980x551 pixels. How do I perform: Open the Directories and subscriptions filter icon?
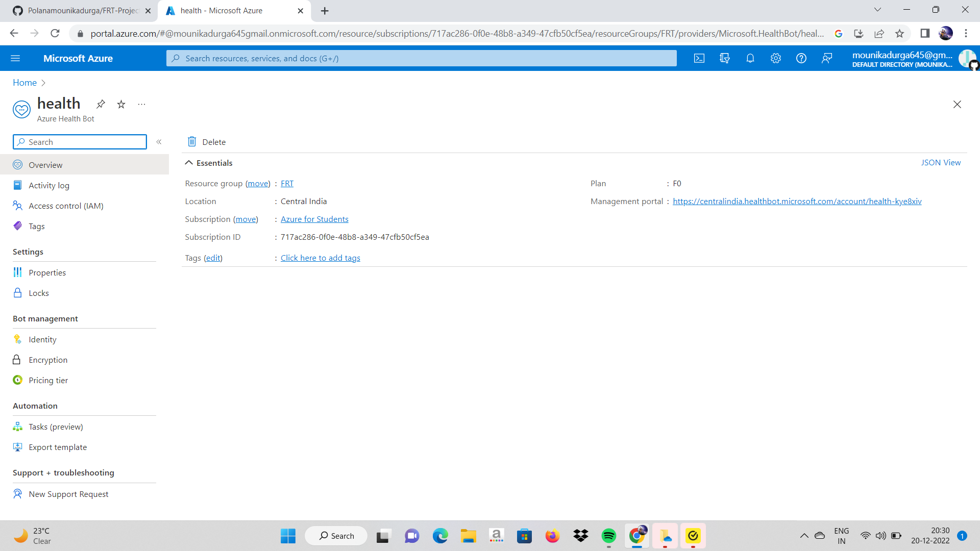(725, 58)
